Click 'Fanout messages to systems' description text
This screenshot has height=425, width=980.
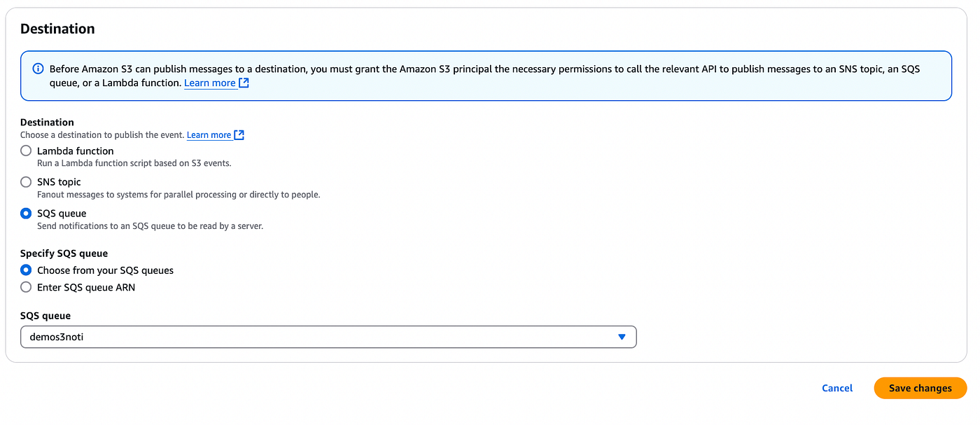coord(178,195)
